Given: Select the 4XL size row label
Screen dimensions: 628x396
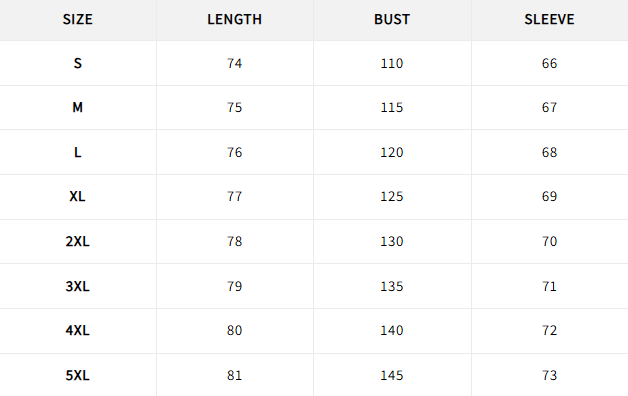Looking at the screenshot, I should [78, 330].
